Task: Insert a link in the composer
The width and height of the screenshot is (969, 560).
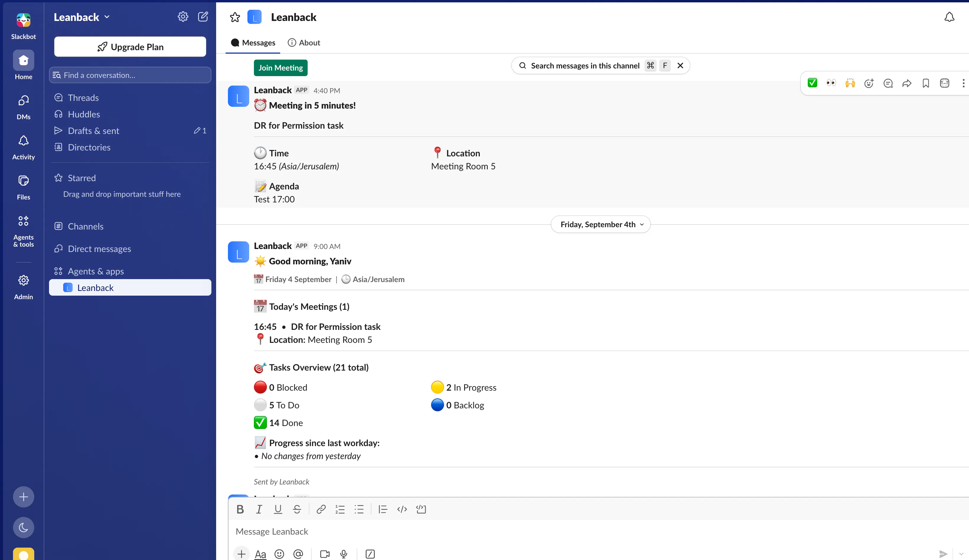Action: point(321,509)
